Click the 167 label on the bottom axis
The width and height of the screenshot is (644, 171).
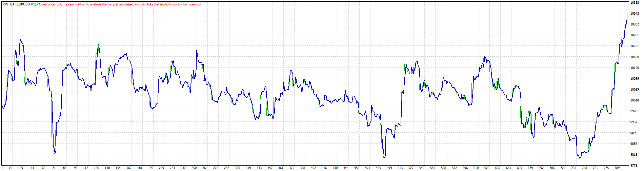coord(129,168)
